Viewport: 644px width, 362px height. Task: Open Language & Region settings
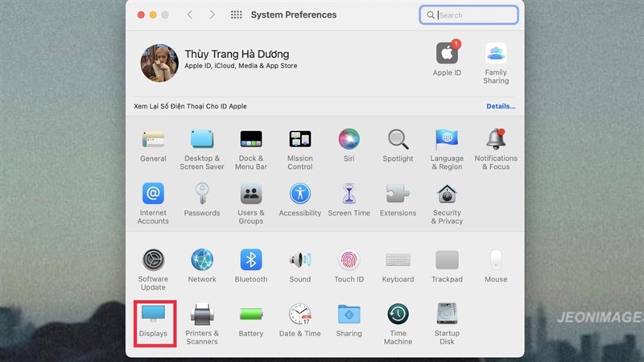(x=447, y=150)
